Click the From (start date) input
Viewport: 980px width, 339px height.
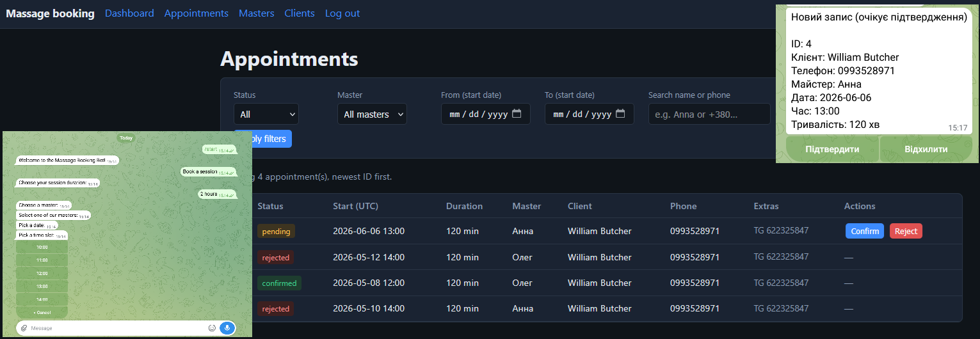(485, 114)
